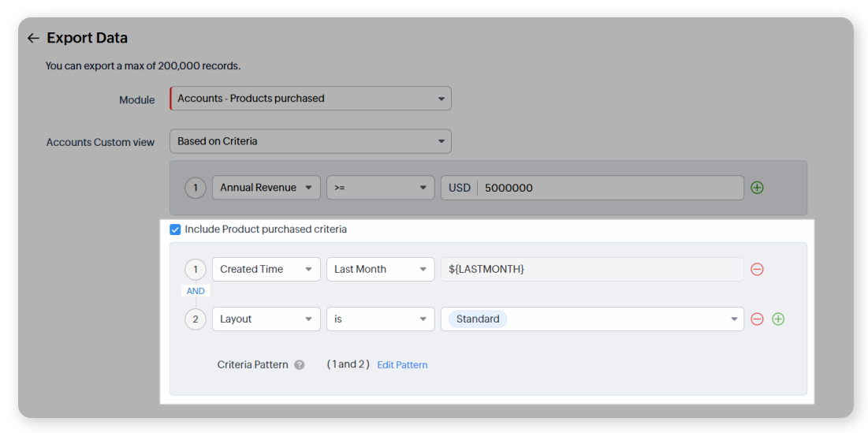Expand the Annual Revenue field dropdown

click(x=266, y=188)
